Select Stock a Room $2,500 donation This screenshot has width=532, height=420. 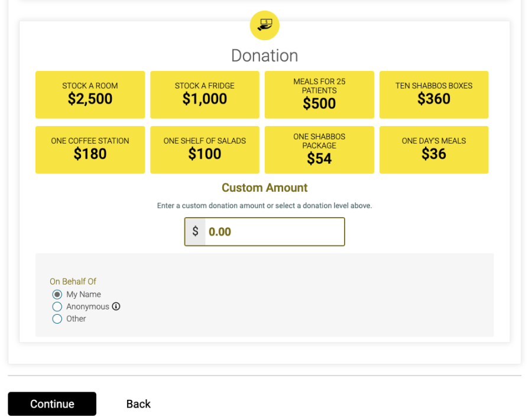click(90, 95)
